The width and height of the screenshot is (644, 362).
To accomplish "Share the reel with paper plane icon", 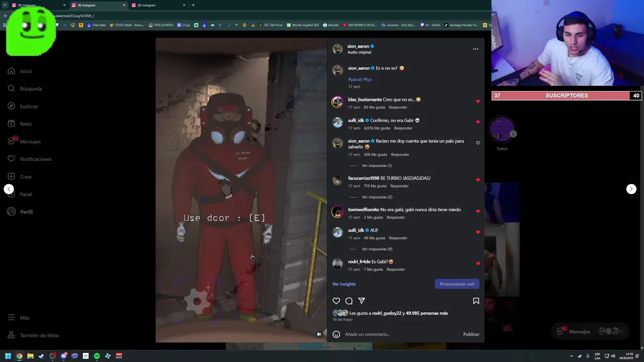I will (361, 301).
